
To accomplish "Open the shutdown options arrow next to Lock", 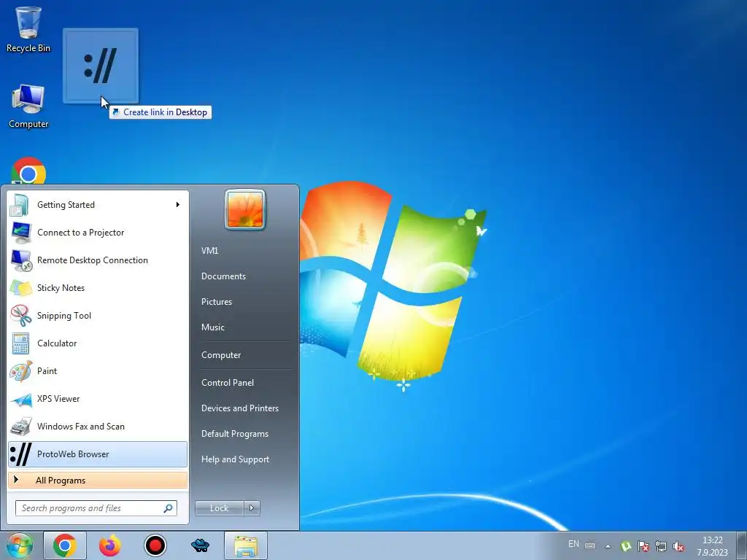I will click(x=252, y=508).
